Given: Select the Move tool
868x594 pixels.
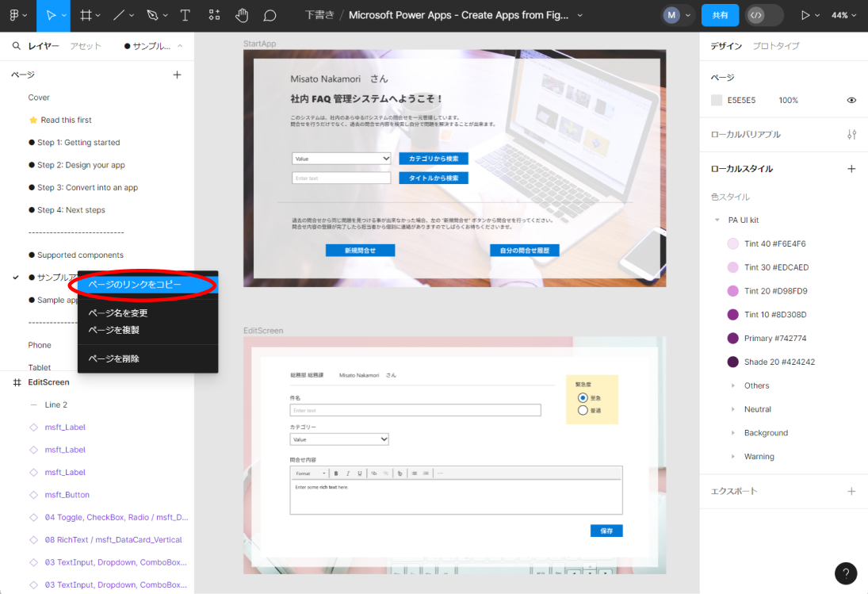Looking at the screenshot, I should 50,16.
